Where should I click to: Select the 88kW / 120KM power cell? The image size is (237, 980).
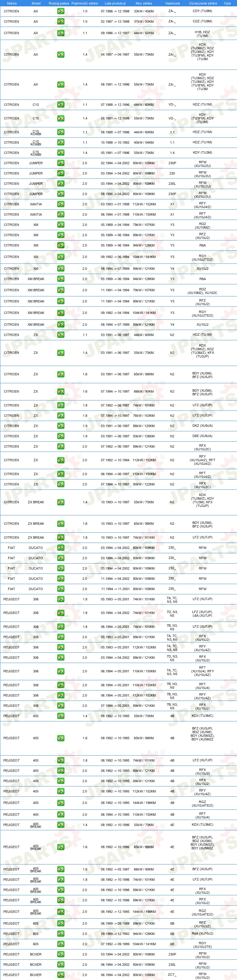(x=144, y=426)
